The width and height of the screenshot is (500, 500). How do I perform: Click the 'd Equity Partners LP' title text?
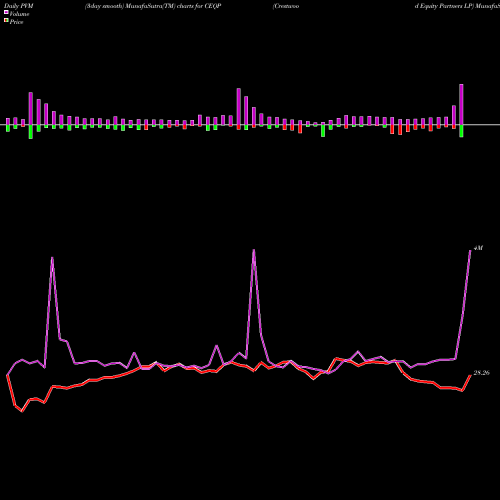click(444, 6)
